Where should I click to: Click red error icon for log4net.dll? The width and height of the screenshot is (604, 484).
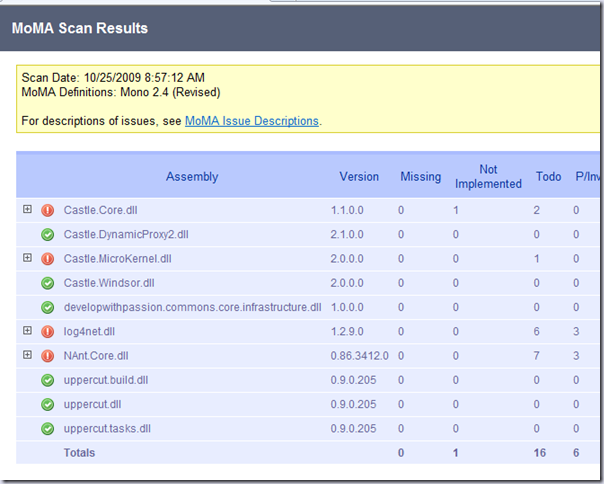(48, 332)
